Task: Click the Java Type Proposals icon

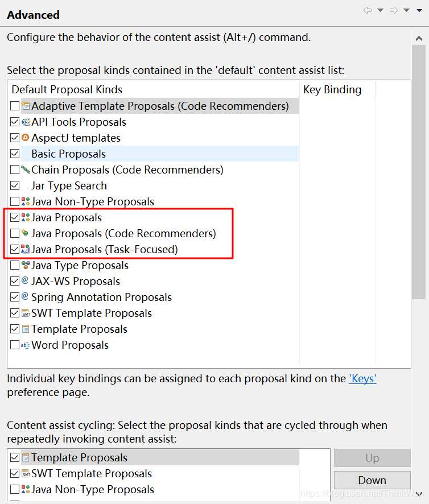Action: (x=26, y=265)
